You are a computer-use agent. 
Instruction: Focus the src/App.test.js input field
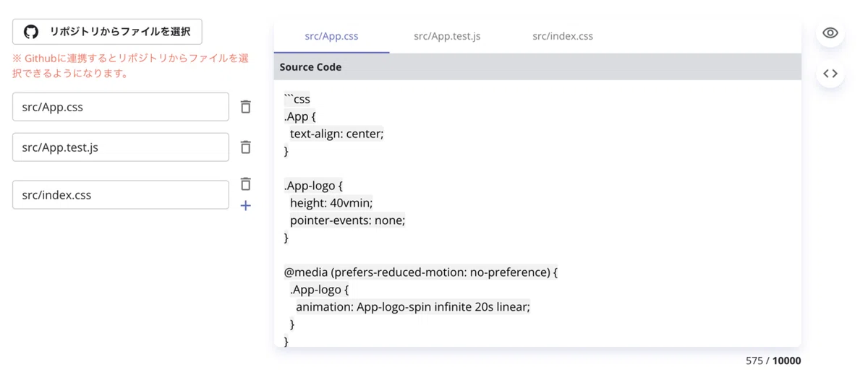click(x=121, y=147)
